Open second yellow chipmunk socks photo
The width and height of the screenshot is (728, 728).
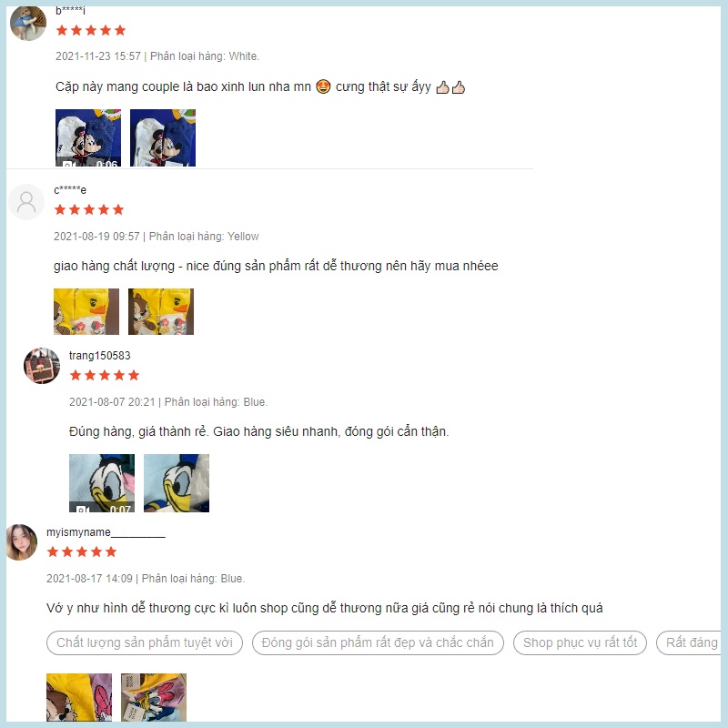(x=161, y=311)
